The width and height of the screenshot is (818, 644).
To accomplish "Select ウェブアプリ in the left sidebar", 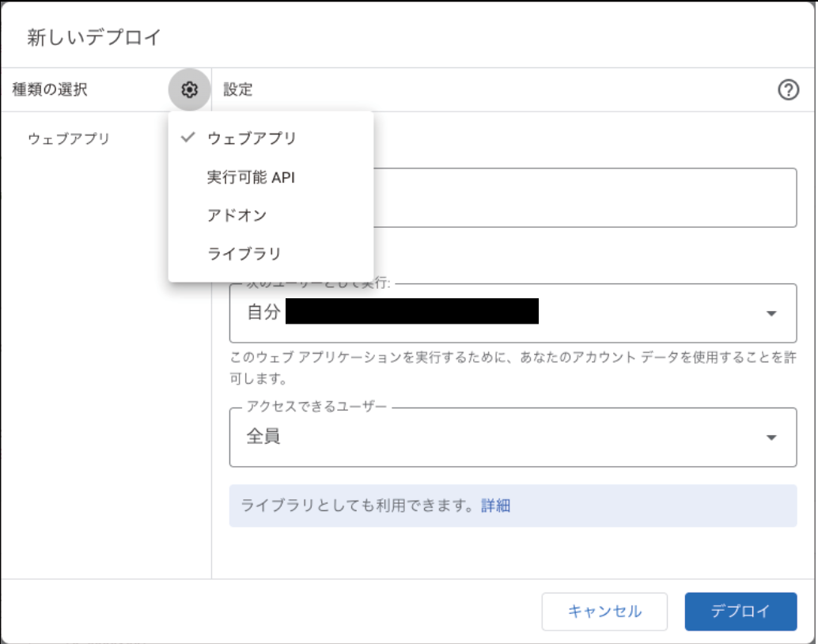I will coord(69,138).
